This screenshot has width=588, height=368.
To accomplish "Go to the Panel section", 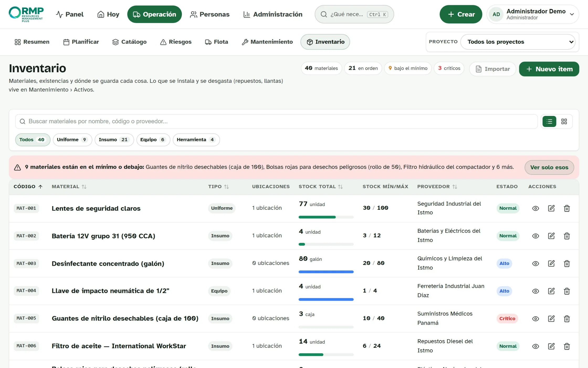I will (x=70, y=14).
